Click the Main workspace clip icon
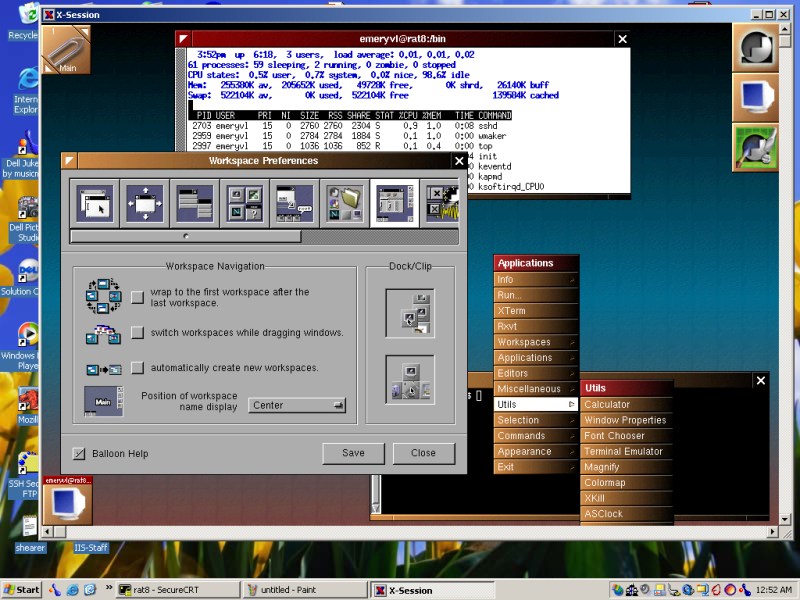 [x=67, y=49]
